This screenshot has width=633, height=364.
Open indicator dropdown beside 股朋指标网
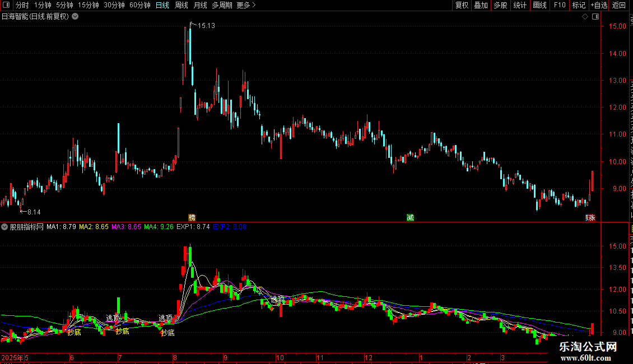click(x=4, y=227)
